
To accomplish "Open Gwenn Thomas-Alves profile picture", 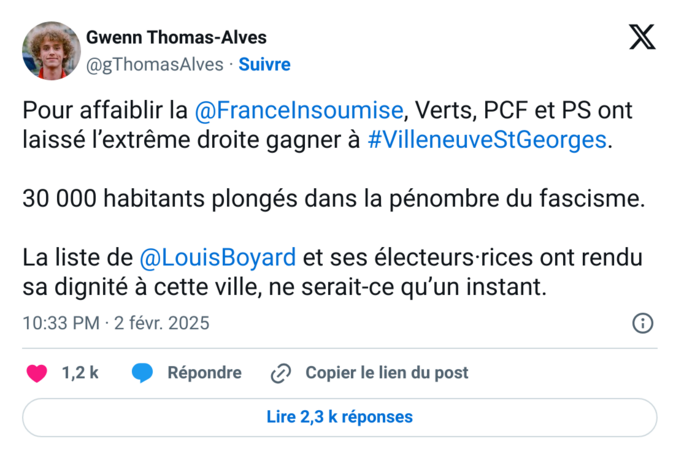I will [x=51, y=51].
